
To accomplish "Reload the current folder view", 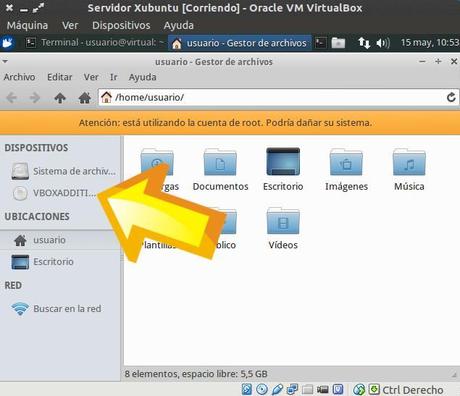I will click(x=451, y=97).
